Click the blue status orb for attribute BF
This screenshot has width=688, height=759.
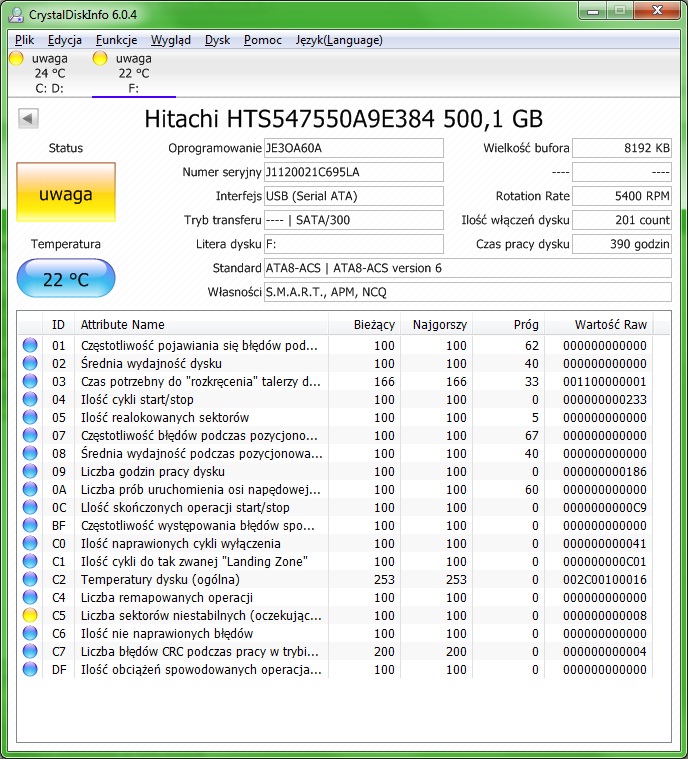(30, 525)
